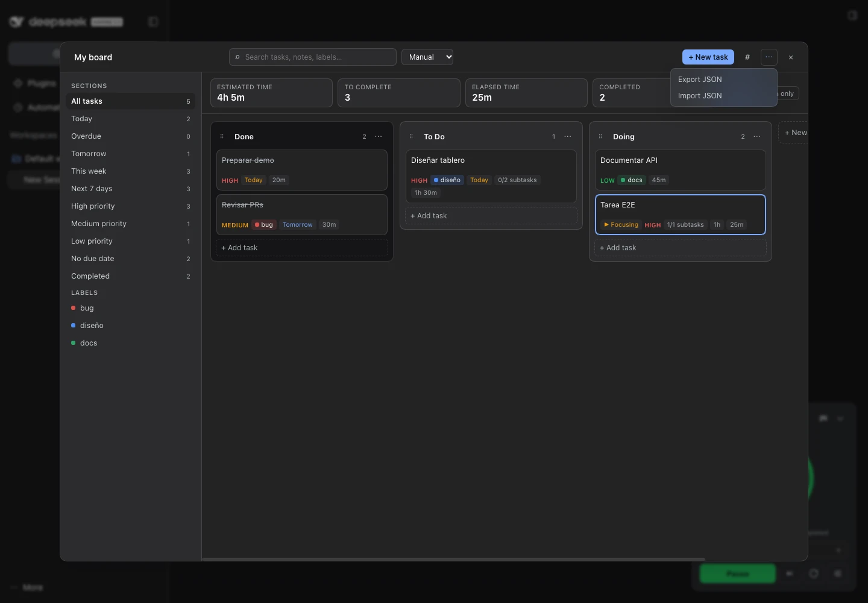Open the Tarea E2E task card
Viewport: 868px width, 603px height.
pos(681,215)
